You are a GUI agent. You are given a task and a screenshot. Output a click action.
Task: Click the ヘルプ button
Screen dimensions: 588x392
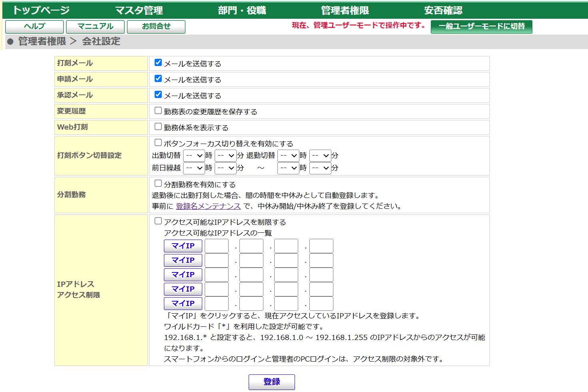[x=34, y=27]
